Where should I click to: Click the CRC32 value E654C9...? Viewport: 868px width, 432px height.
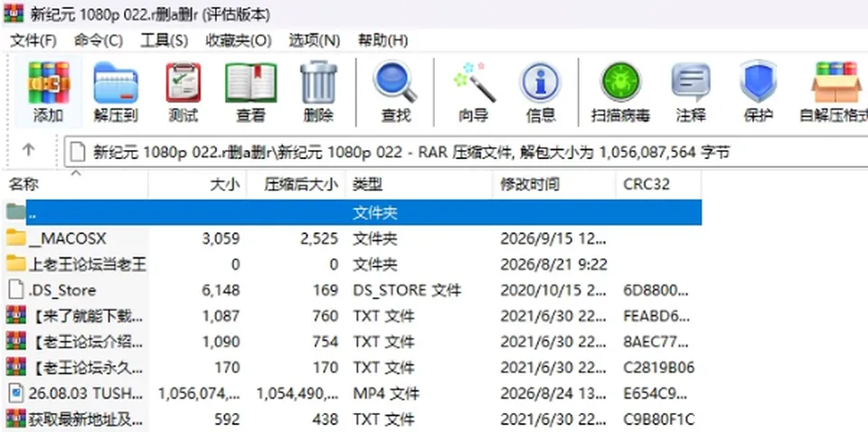tap(656, 393)
